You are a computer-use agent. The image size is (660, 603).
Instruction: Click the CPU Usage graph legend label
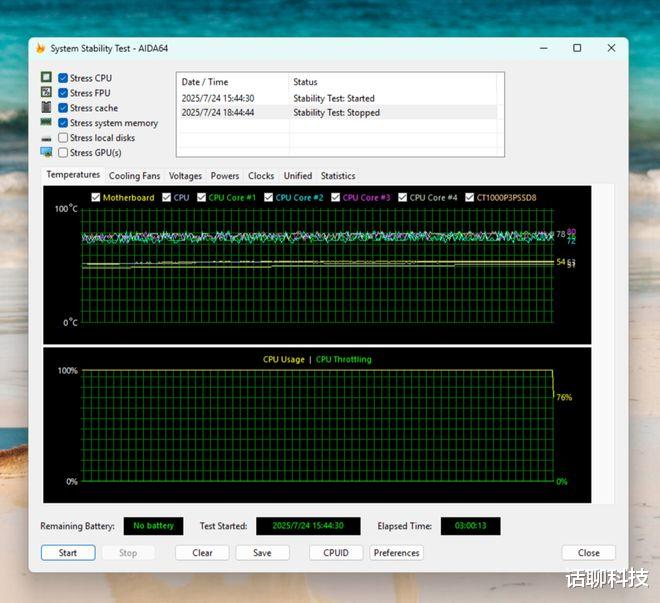(x=283, y=360)
